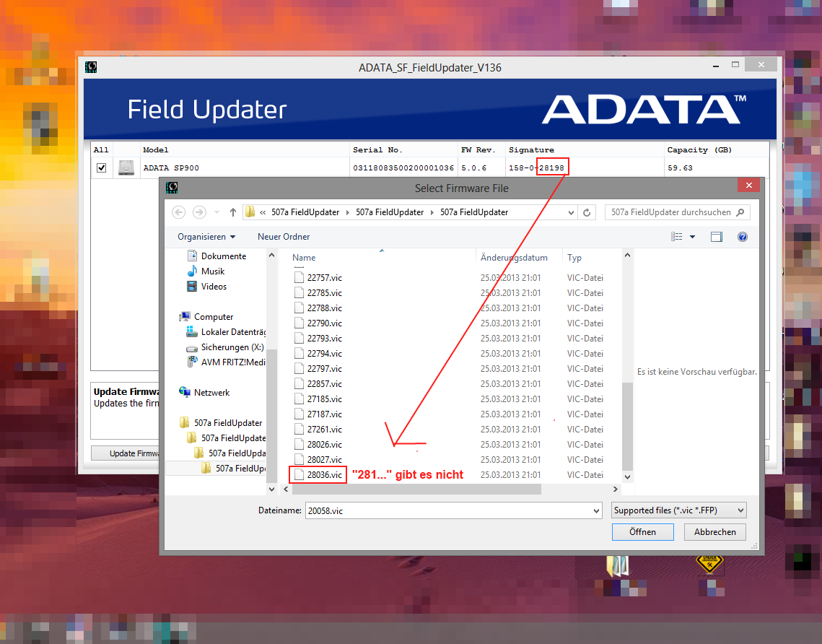Viewport: 822px width, 644px height.
Task: Click the Lokaler Datenträger drive icon
Action: 192,332
